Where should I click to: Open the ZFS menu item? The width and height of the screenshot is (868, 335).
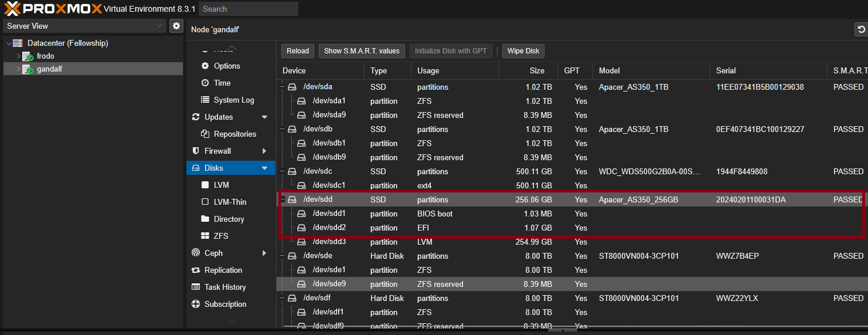click(221, 236)
